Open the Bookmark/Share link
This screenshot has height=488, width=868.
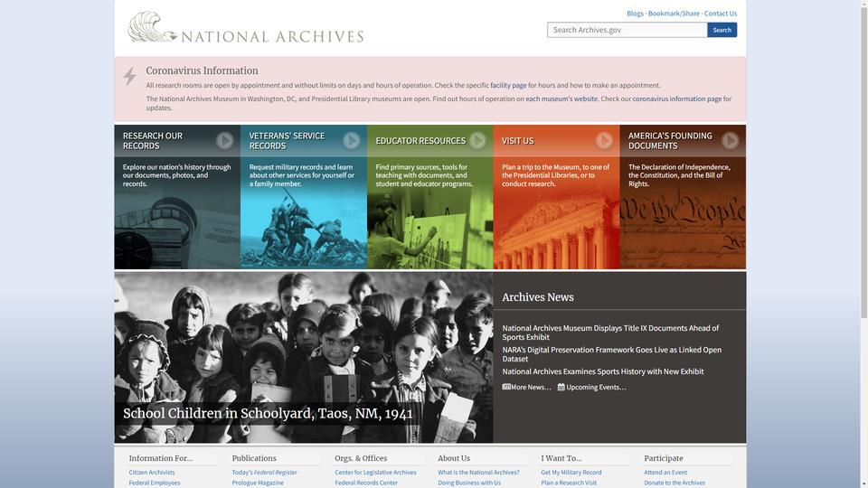(674, 14)
